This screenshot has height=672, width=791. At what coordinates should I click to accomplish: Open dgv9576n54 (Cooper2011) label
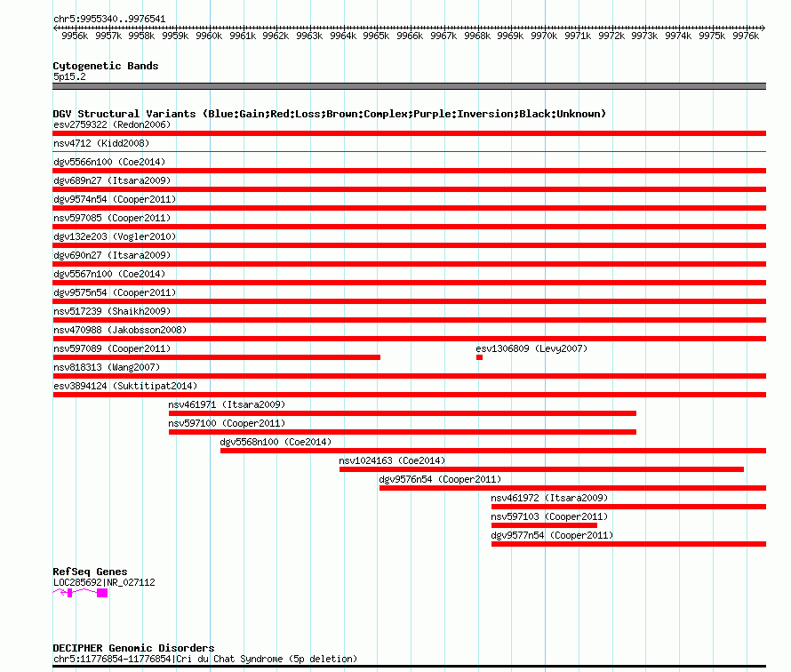point(441,479)
